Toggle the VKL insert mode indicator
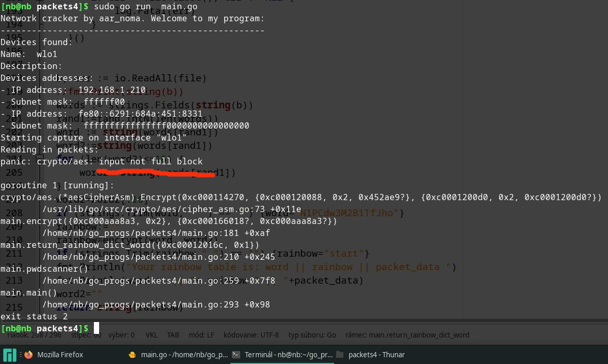 (151, 334)
